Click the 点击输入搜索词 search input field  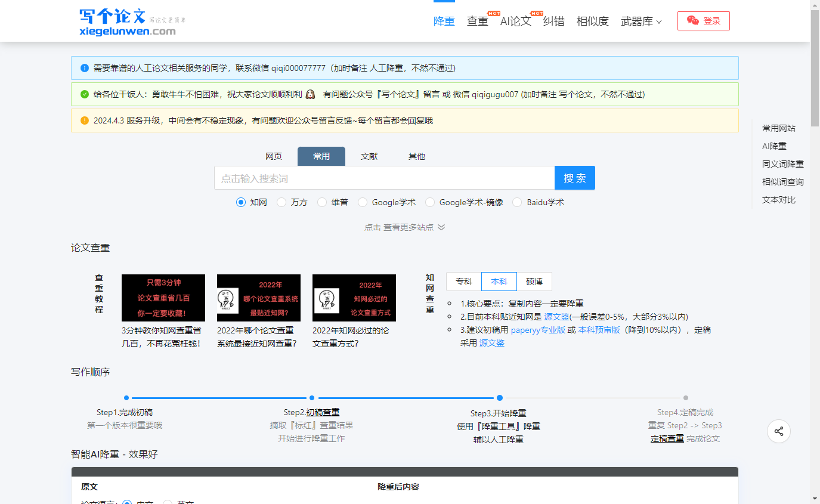click(x=385, y=178)
